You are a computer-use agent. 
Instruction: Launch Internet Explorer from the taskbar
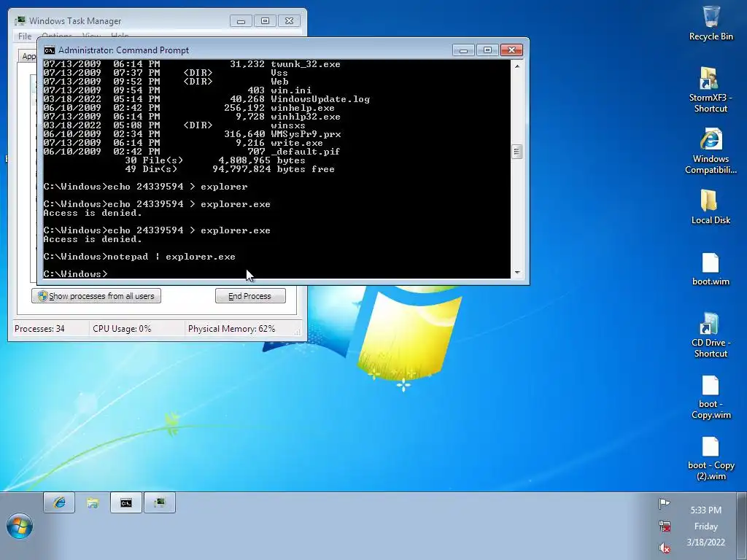click(59, 502)
